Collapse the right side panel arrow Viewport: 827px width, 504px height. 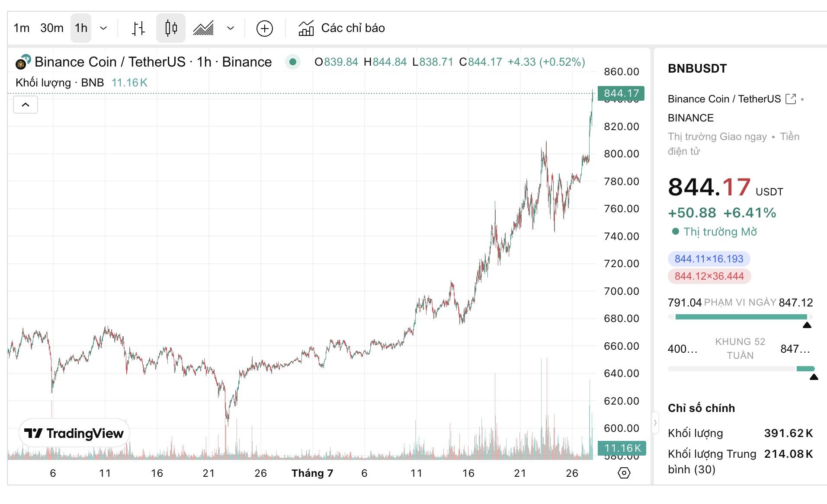tap(655, 423)
